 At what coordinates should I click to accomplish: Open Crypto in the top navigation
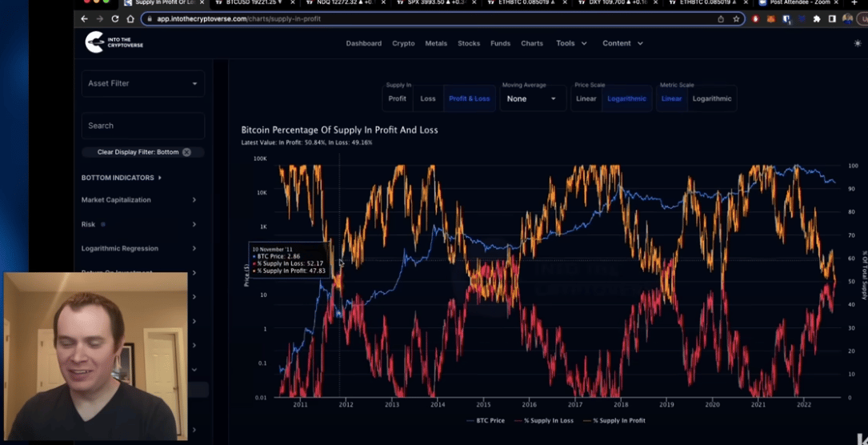click(x=403, y=43)
